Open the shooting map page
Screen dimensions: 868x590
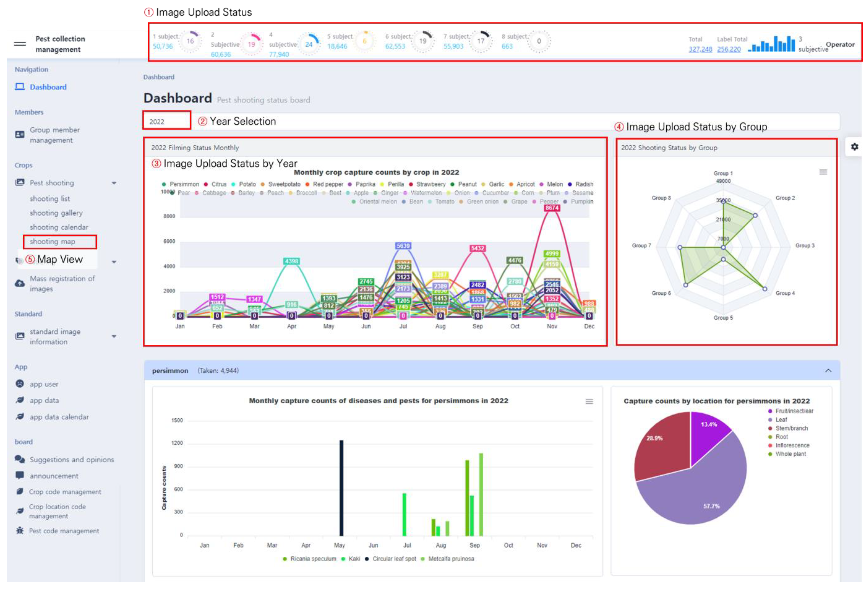(53, 241)
